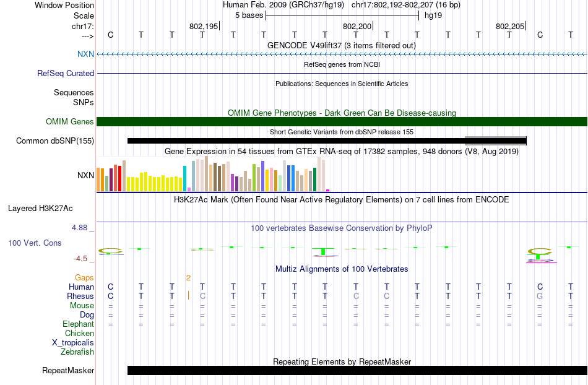Open Multiz Alignments of 100 Vertebrates title
Image resolution: width=588 pixels, height=385 pixels.
pyautogui.click(x=342, y=269)
